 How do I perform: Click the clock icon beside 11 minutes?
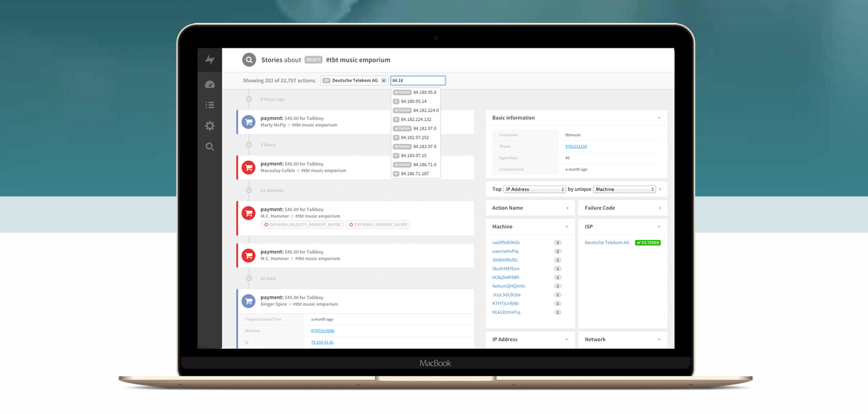(249, 190)
